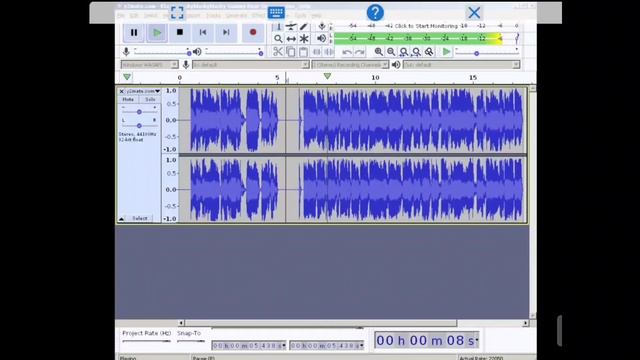Close the track with its X button
The width and height of the screenshot is (640, 360).
tap(121, 91)
